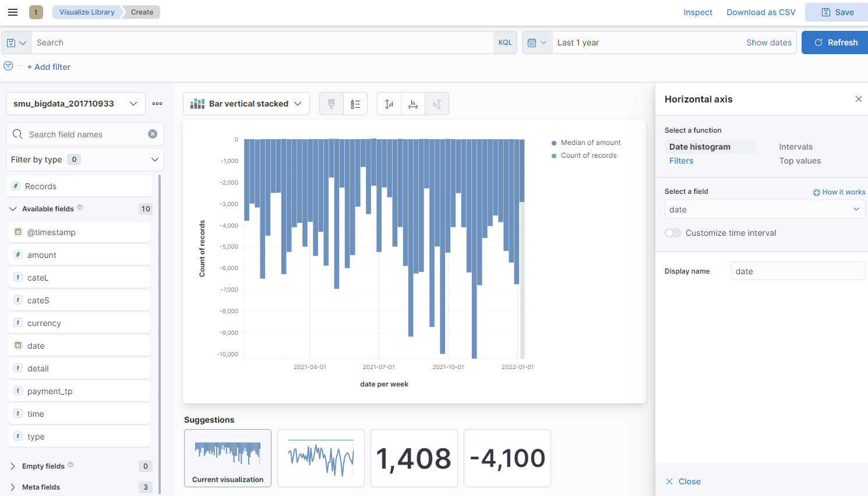Close the Horizontal axis panel

click(x=858, y=99)
